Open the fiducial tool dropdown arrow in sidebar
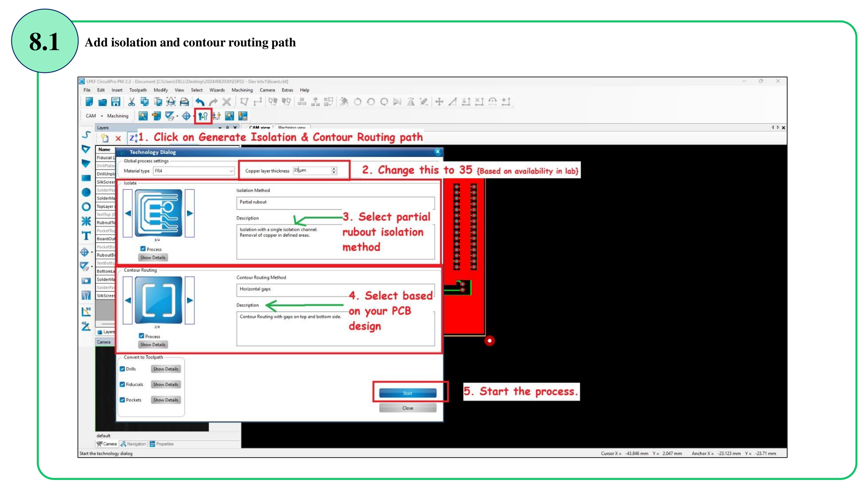The image size is (868, 488). tap(92, 252)
